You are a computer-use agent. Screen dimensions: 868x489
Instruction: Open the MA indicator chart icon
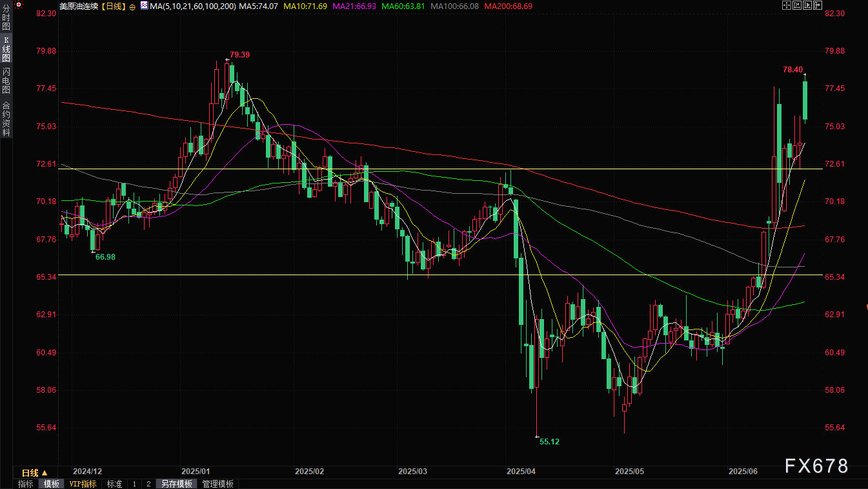pos(145,6)
